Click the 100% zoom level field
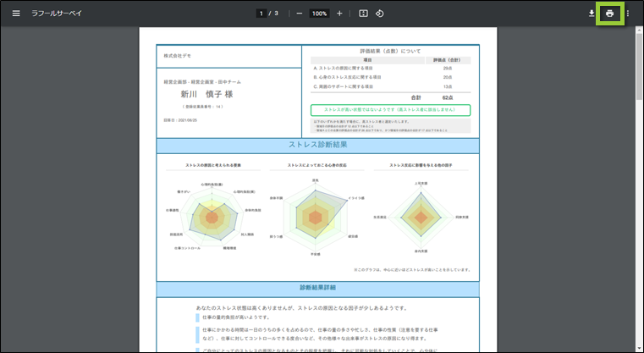This screenshot has width=644, height=353. 319,14
